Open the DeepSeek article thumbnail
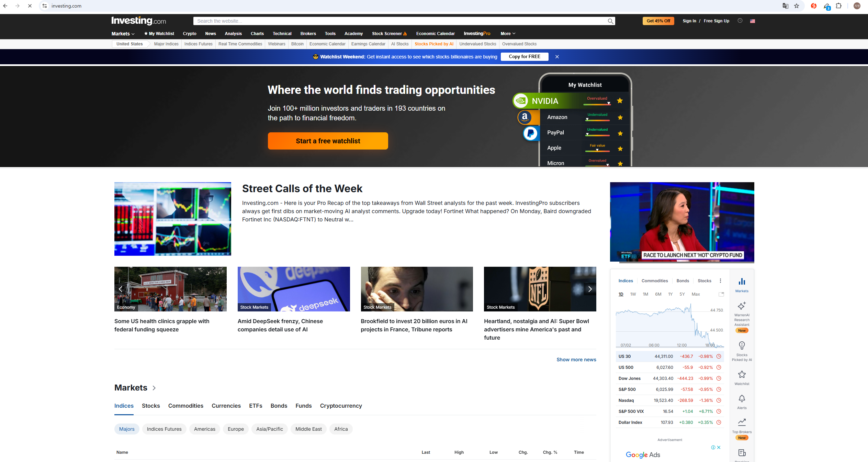This screenshot has width=868, height=462. tap(294, 289)
